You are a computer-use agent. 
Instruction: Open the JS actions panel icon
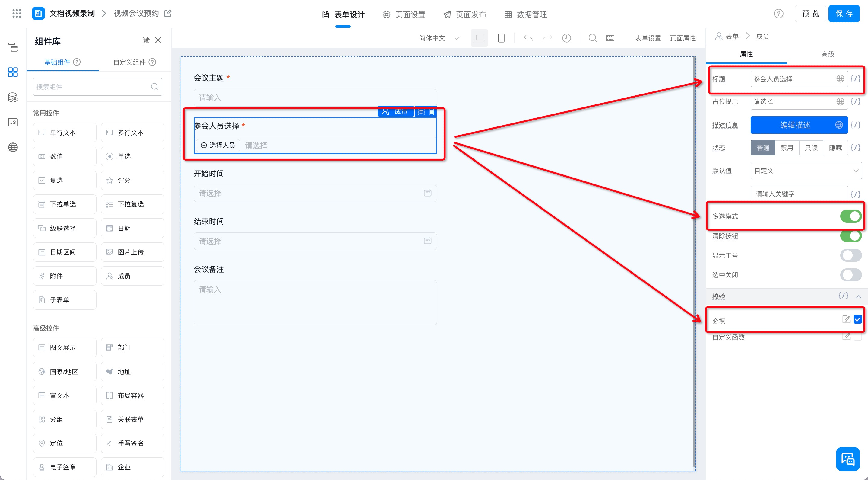[13, 122]
